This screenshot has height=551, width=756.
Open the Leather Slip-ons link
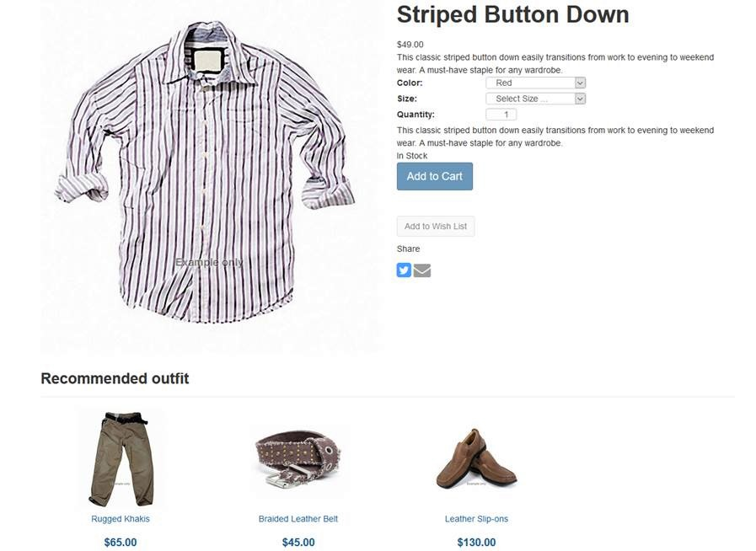pos(476,519)
